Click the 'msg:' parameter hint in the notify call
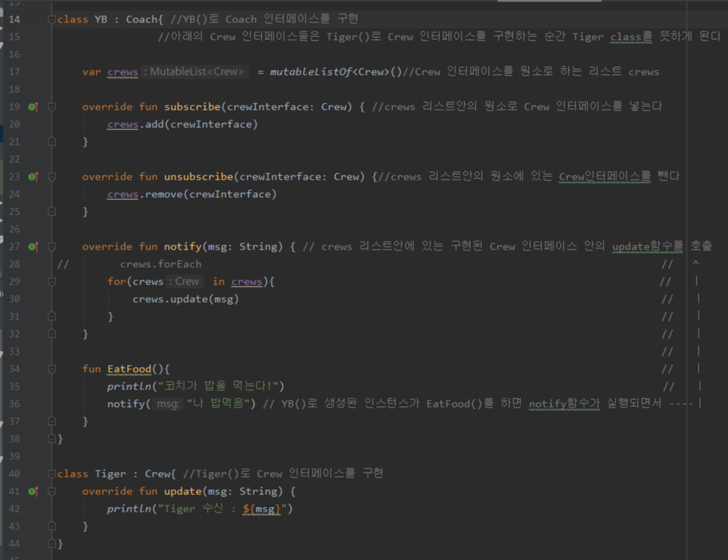The height and width of the screenshot is (560, 728). click(168, 404)
